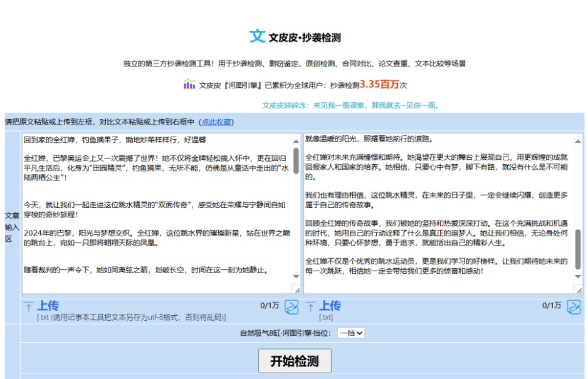Click the right upload arrow icon
This screenshot has height=379, width=588.
tap(310, 306)
